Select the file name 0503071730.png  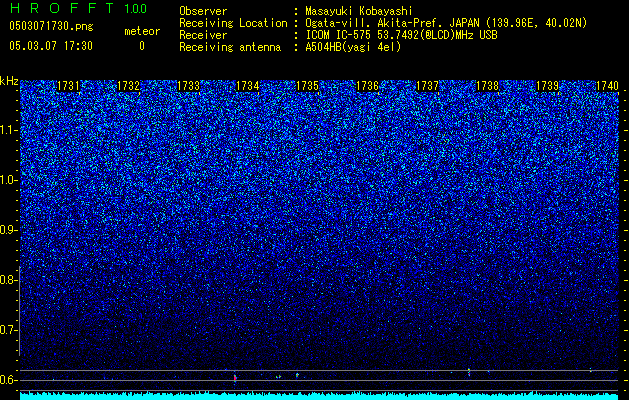click(51, 26)
